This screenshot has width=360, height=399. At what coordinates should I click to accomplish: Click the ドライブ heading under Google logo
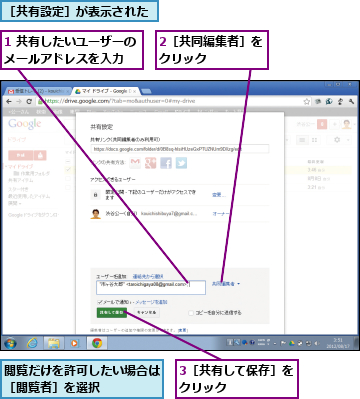(16, 139)
